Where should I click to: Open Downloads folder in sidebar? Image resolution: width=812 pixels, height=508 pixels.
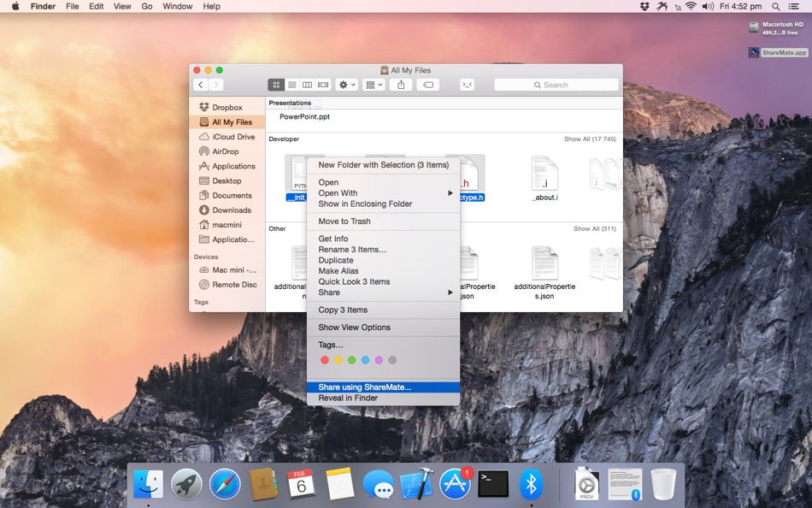(227, 210)
